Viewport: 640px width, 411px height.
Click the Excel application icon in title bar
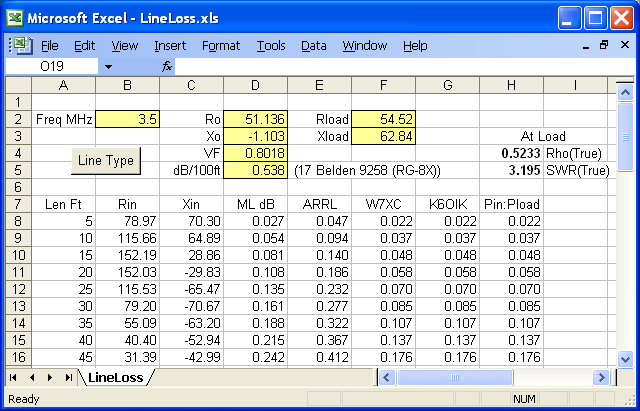pyautogui.click(x=13, y=18)
